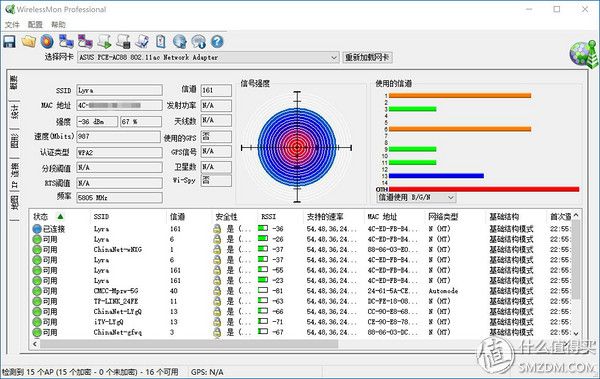Select the 统计 vertical tab
600x379 pixels.
point(14,112)
